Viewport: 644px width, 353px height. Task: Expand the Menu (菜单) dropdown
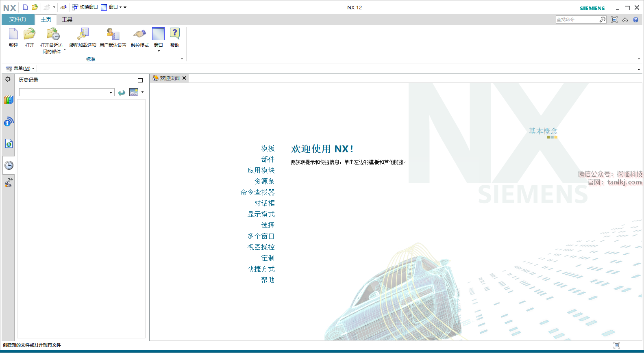pyautogui.click(x=20, y=68)
